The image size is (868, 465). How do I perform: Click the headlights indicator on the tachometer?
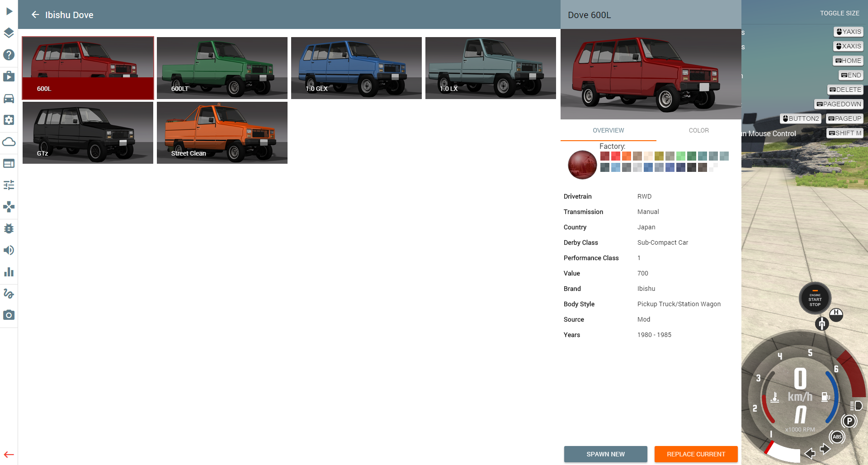(x=856, y=405)
